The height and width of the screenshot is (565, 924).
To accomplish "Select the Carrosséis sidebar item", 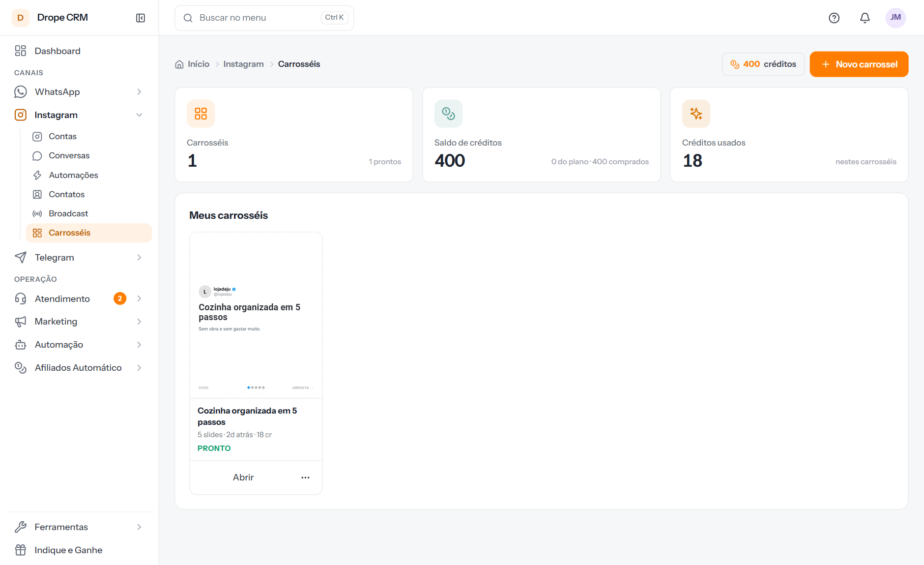I will point(88,233).
